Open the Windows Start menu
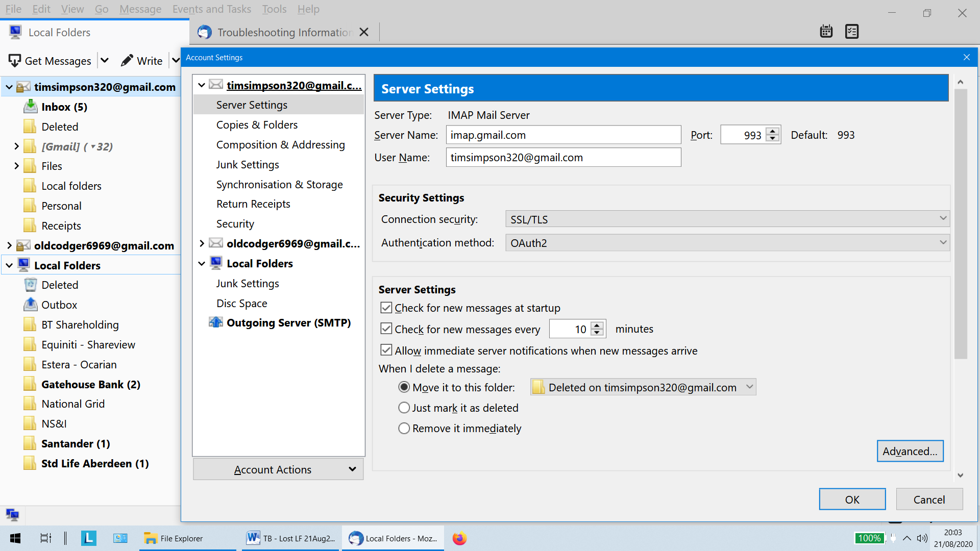This screenshot has width=980, height=551. pyautogui.click(x=15, y=538)
